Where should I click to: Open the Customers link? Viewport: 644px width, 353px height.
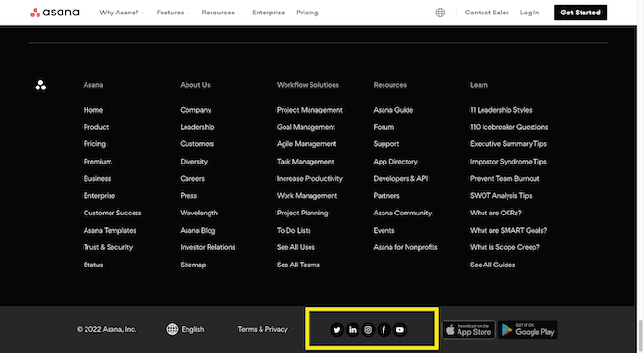[197, 144]
